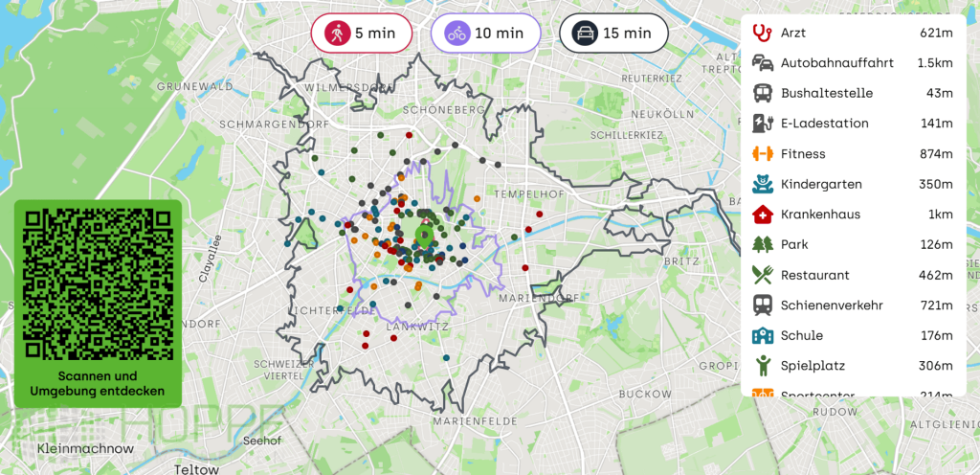This screenshot has width=980, height=475.
Task: Click the trees icon next to Park
Action: point(762,244)
